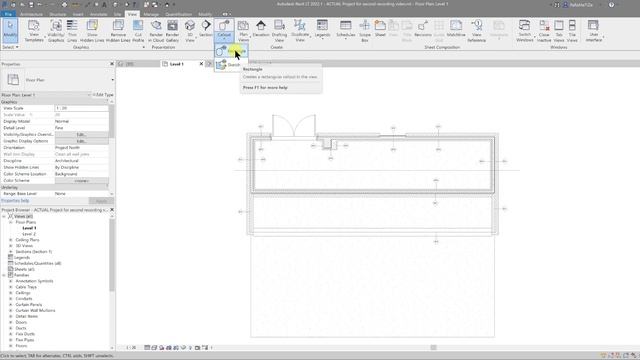Click the Help question mark icon
The height and width of the screenshot is (360, 640).
(x=611, y=5)
